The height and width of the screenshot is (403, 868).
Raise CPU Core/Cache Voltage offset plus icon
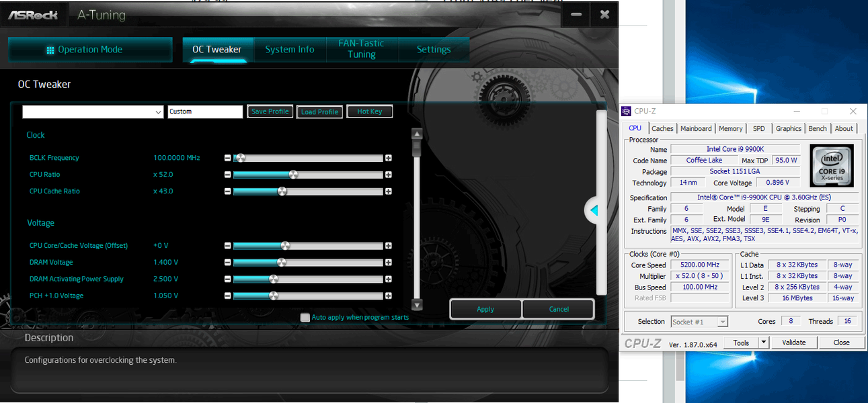389,246
